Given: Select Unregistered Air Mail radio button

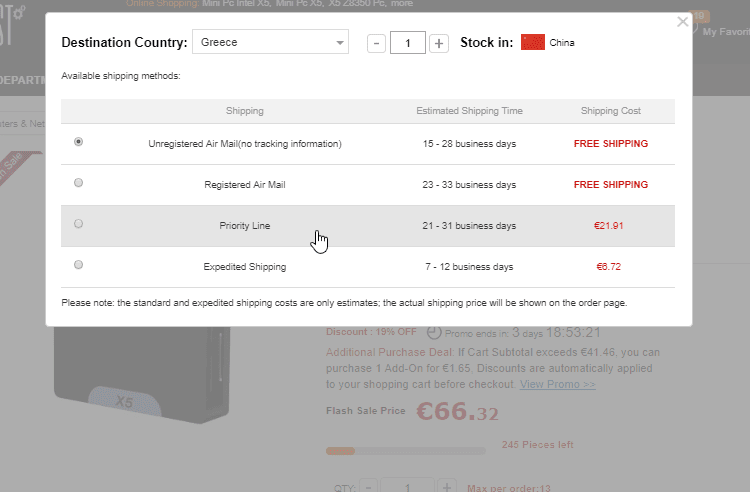Looking at the screenshot, I should 78,142.
